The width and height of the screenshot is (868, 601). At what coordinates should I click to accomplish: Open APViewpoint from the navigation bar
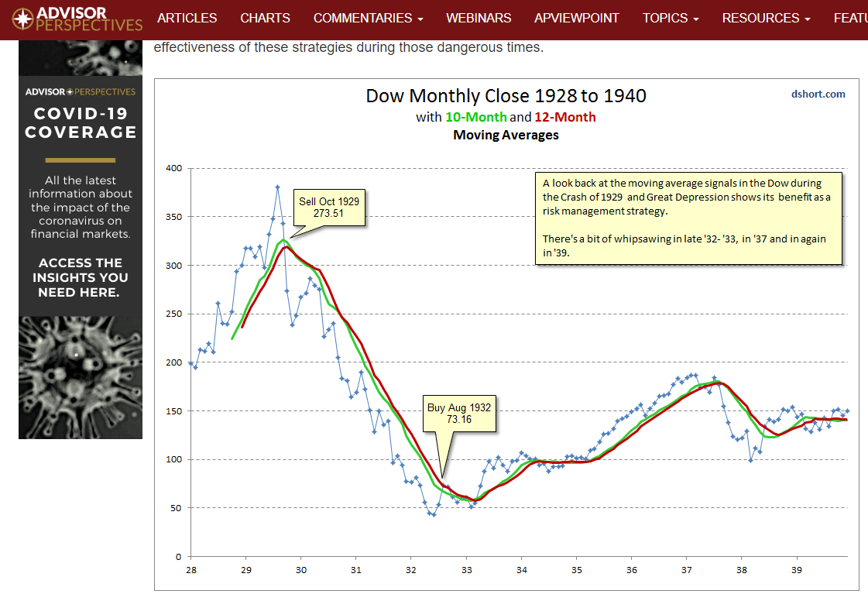[577, 18]
